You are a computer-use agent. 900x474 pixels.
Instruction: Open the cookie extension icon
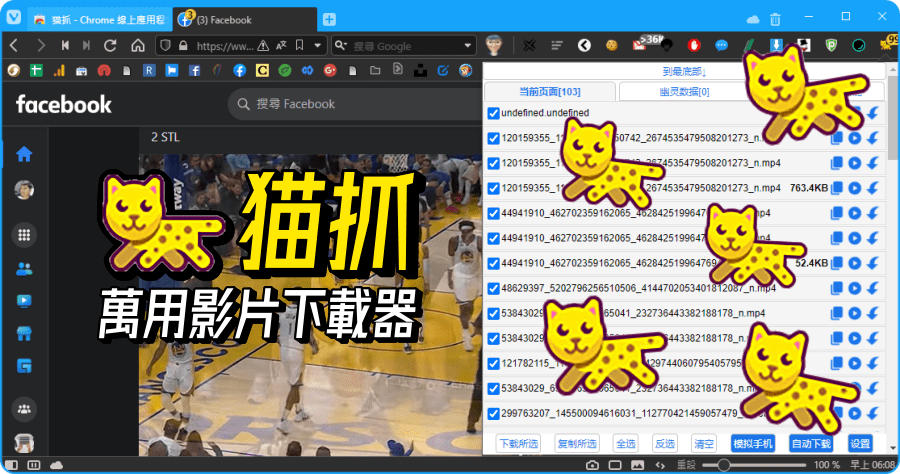pos(612,45)
